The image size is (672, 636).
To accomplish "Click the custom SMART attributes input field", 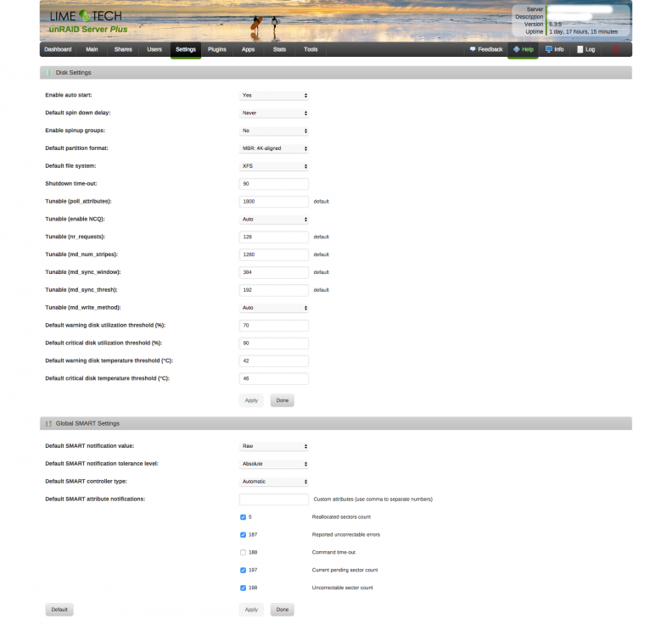I will coord(273,499).
